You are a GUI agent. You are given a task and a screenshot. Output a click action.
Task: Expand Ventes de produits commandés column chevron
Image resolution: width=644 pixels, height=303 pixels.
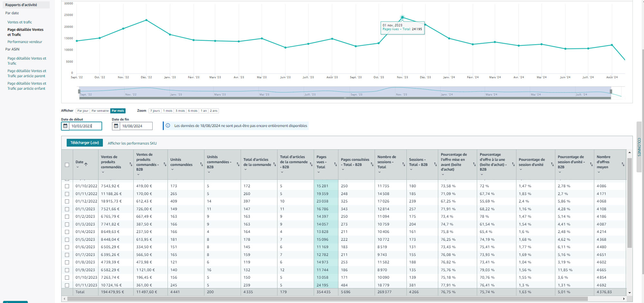coord(103,172)
